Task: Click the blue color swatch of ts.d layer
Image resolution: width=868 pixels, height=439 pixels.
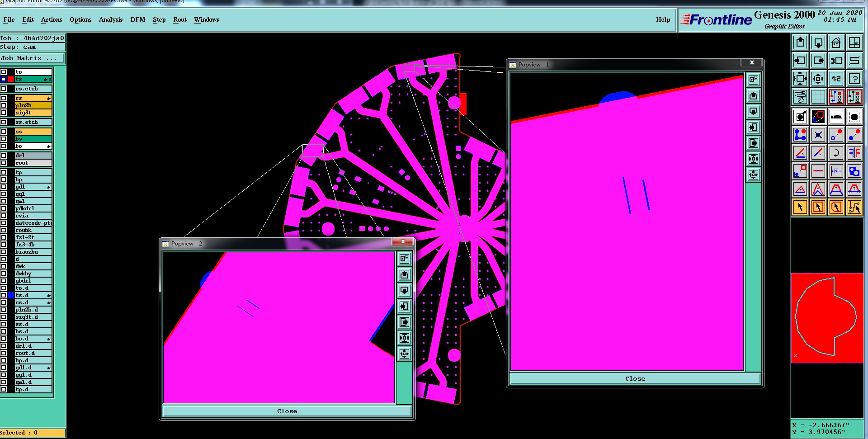Action: tap(11, 295)
